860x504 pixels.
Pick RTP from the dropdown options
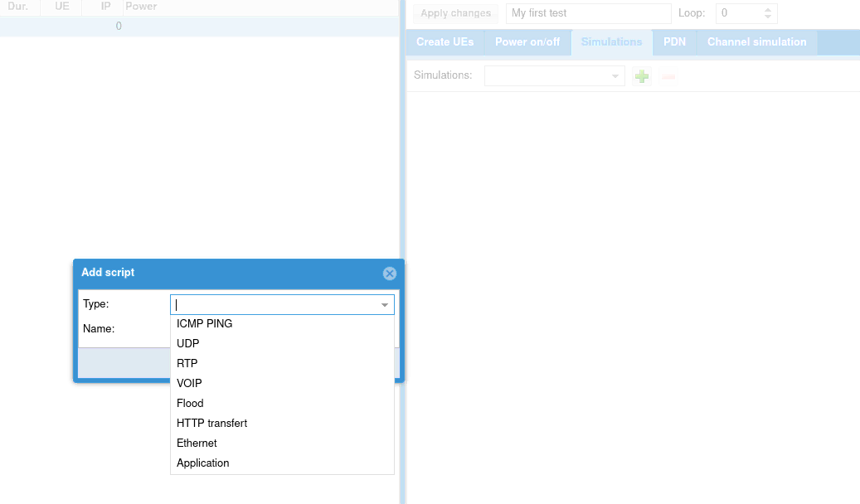[x=187, y=364]
